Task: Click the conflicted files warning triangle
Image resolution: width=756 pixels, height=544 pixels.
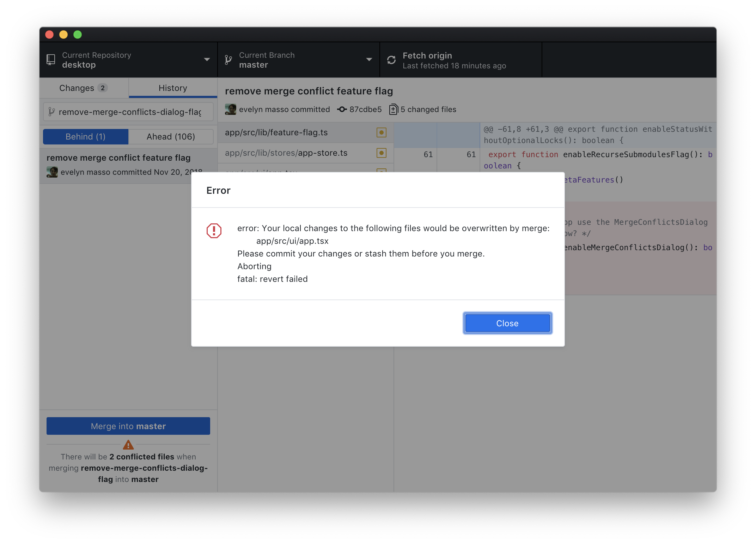Action: click(128, 445)
